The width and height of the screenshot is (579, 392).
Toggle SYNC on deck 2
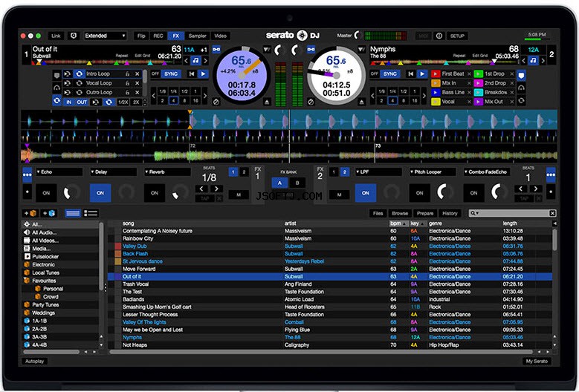390,73
